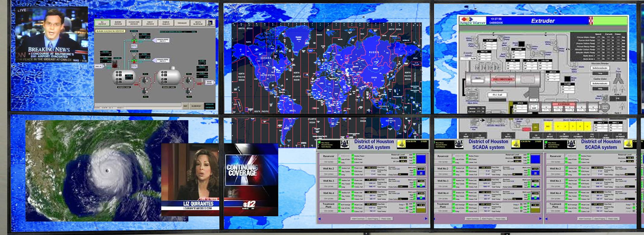
Task: Toggle Well No.2 Station Fail indicator, leftmost SCADA
Action: click(x=340, y=168)
